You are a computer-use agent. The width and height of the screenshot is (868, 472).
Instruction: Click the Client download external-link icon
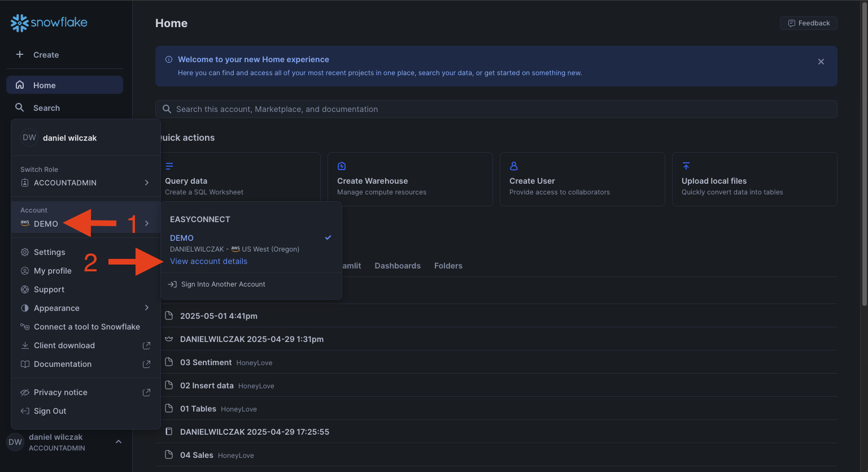(x=146, y=345)
